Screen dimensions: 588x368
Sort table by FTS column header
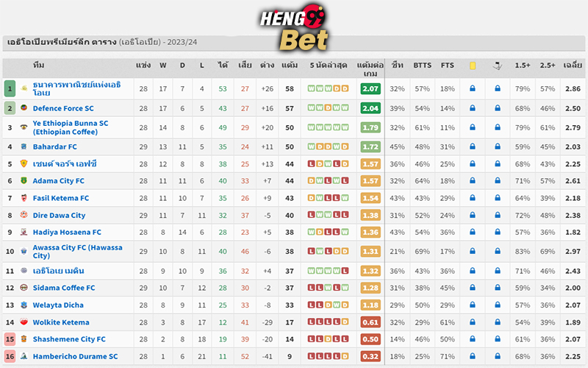pos(448,66)
